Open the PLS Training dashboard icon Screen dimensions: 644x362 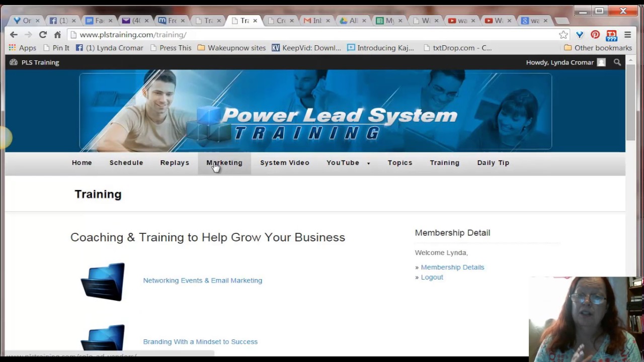(14, 62)
